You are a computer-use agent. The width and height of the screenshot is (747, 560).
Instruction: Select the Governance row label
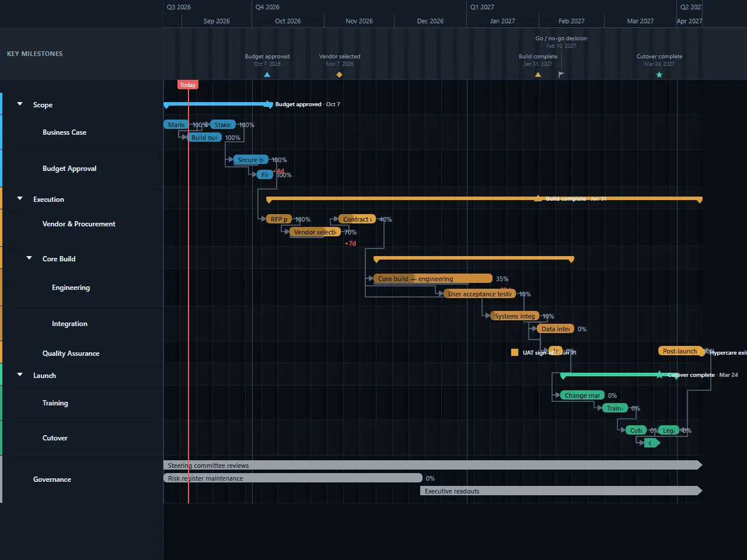[x=52, y=480]
